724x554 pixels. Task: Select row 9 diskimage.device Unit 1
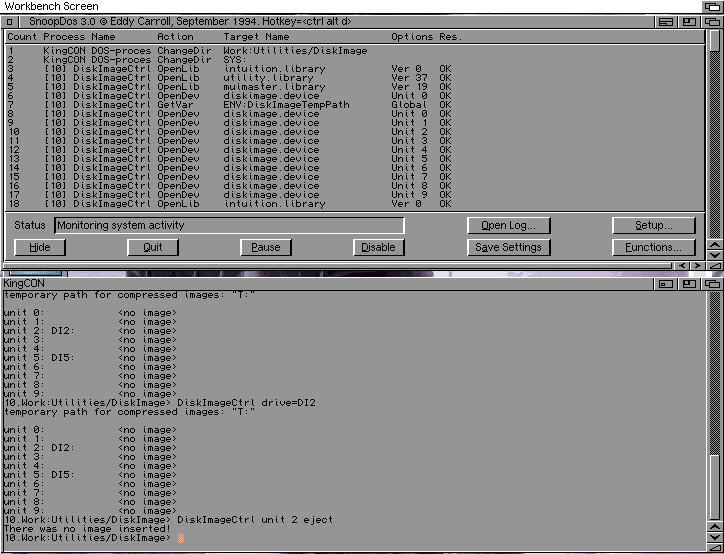point(355,123)
